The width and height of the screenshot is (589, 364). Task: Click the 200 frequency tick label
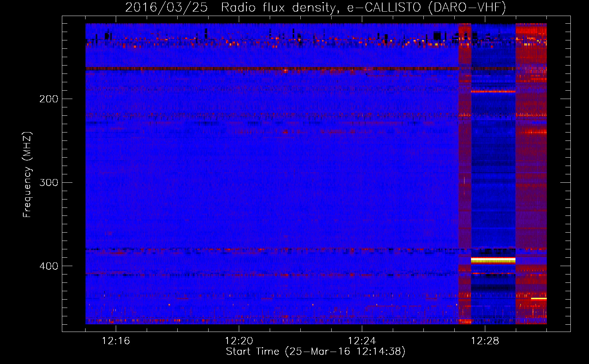click(49, 99)
